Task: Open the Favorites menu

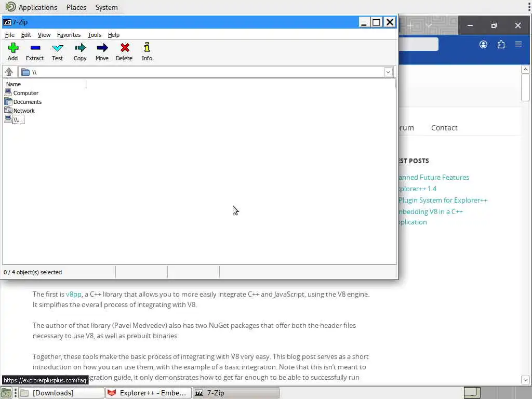Action: pos(69,35)
